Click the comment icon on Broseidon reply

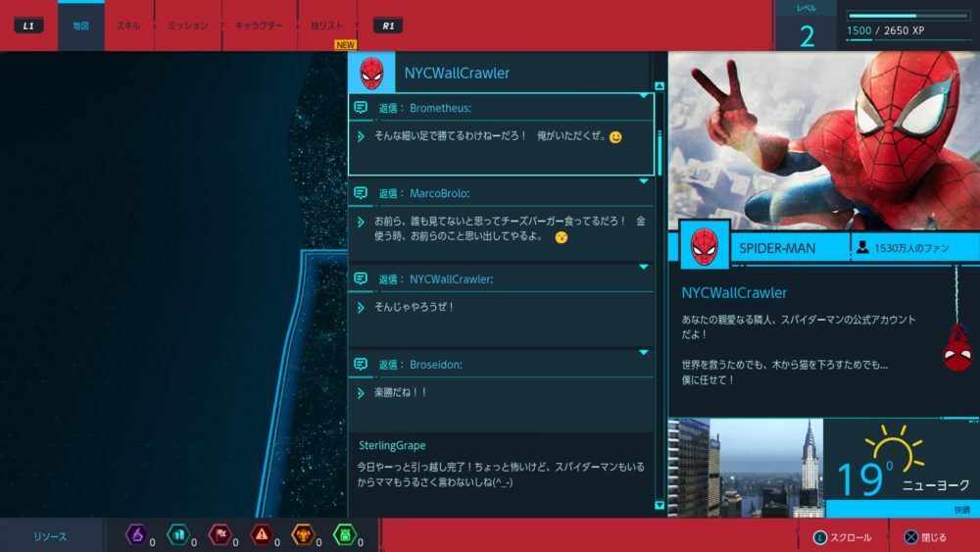coord(361,365)
